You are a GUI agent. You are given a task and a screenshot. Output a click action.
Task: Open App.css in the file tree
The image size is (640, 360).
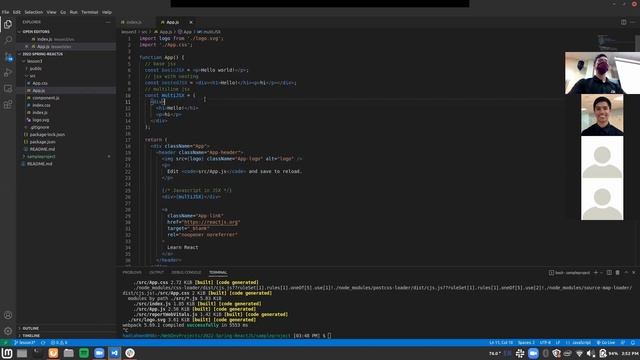[40, 83]
